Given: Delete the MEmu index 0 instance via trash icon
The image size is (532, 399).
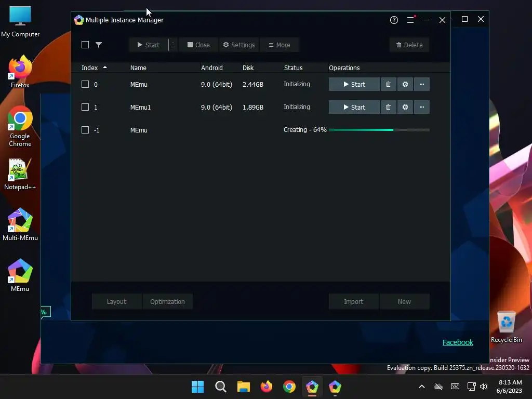Looking at the screenshot, I should (x=389, y=84).
